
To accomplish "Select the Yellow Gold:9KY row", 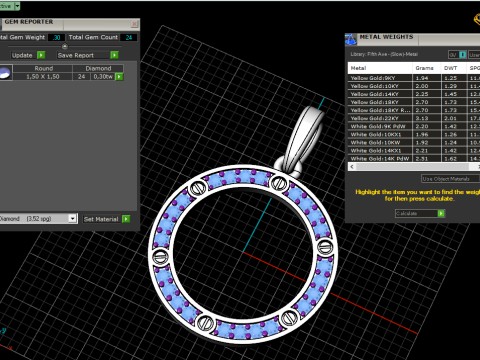I will point(414,78).
